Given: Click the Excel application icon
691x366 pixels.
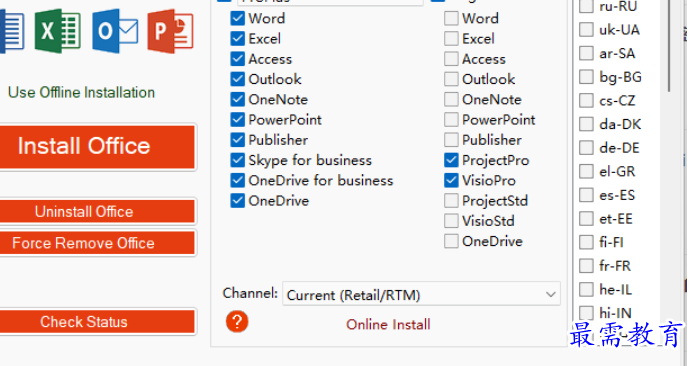Looking at the screenshot, I should coord(58,31).
